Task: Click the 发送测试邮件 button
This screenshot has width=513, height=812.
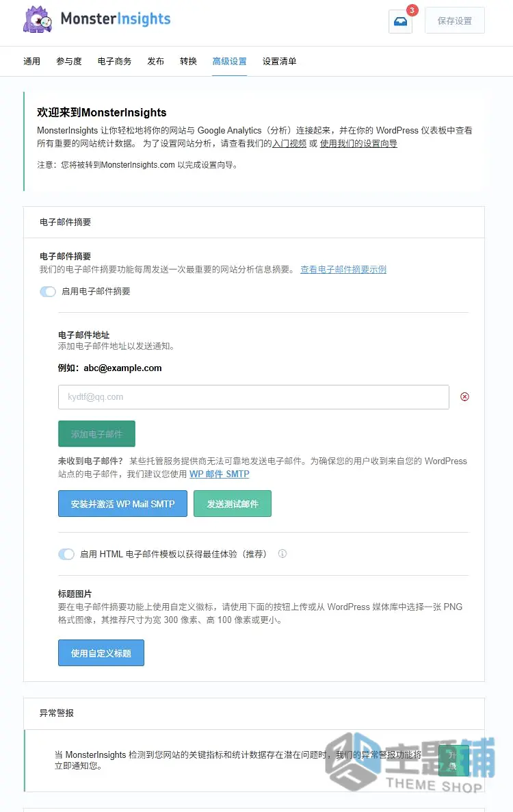Action: click(x=233, y=504)
